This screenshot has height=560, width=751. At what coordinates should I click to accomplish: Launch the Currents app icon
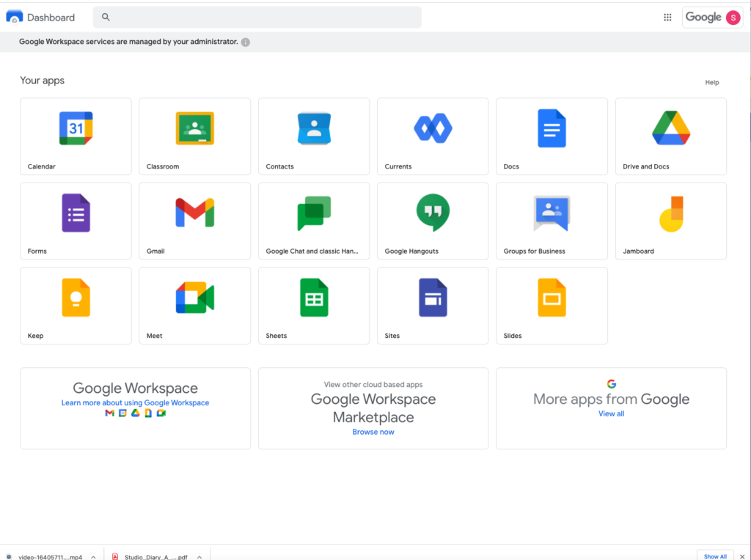(x=433, y=128)
